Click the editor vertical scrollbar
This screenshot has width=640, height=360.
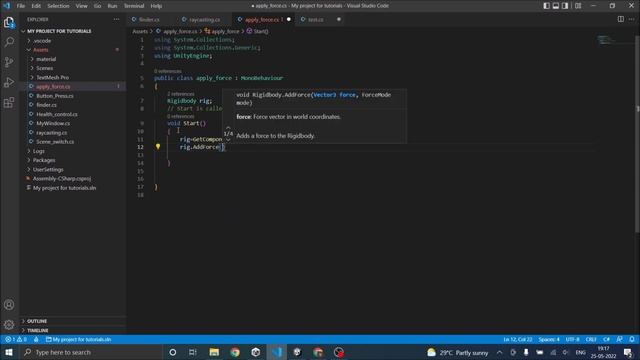[637, 135]
